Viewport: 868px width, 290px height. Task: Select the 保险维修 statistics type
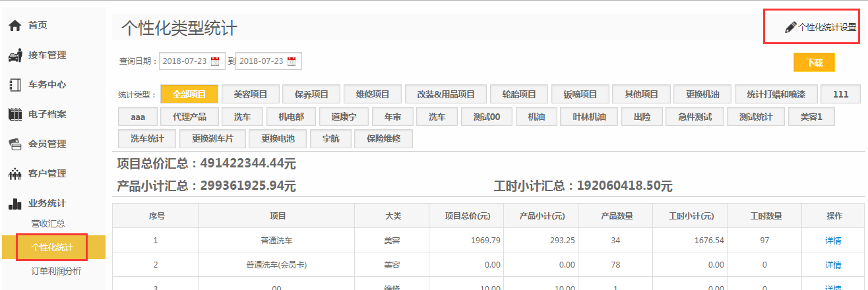click(x=383, y=139)
